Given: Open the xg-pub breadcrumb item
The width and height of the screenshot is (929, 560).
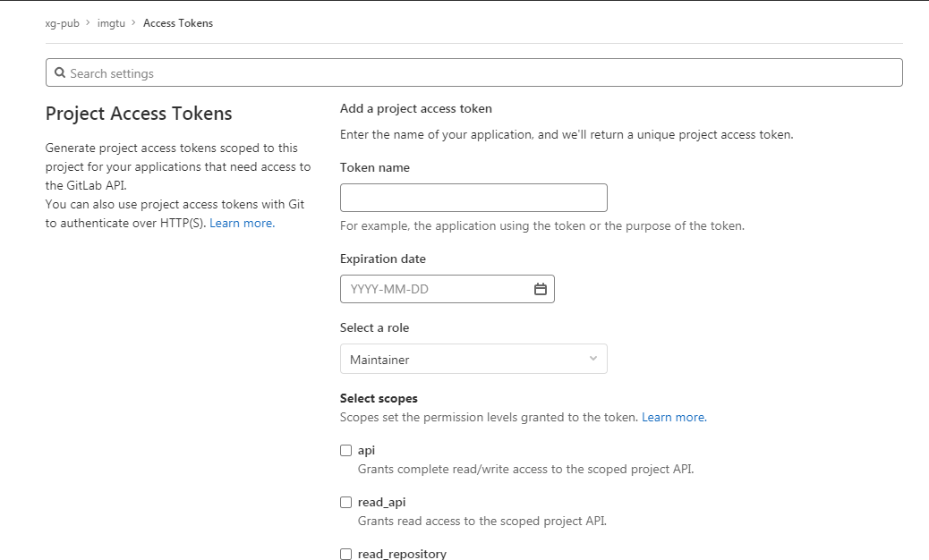Looking at the screenshot, I should pyautogui.click(x=62, y=22).
